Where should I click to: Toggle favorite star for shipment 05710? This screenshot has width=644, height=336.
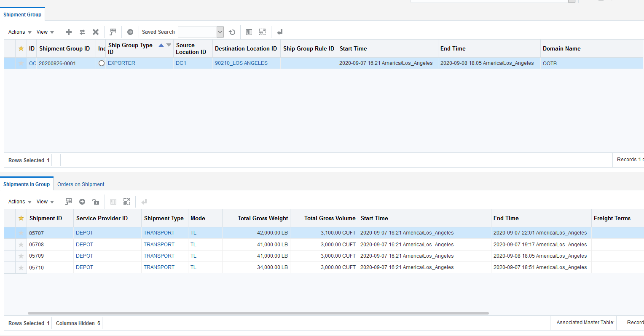(x=21, y=268)
